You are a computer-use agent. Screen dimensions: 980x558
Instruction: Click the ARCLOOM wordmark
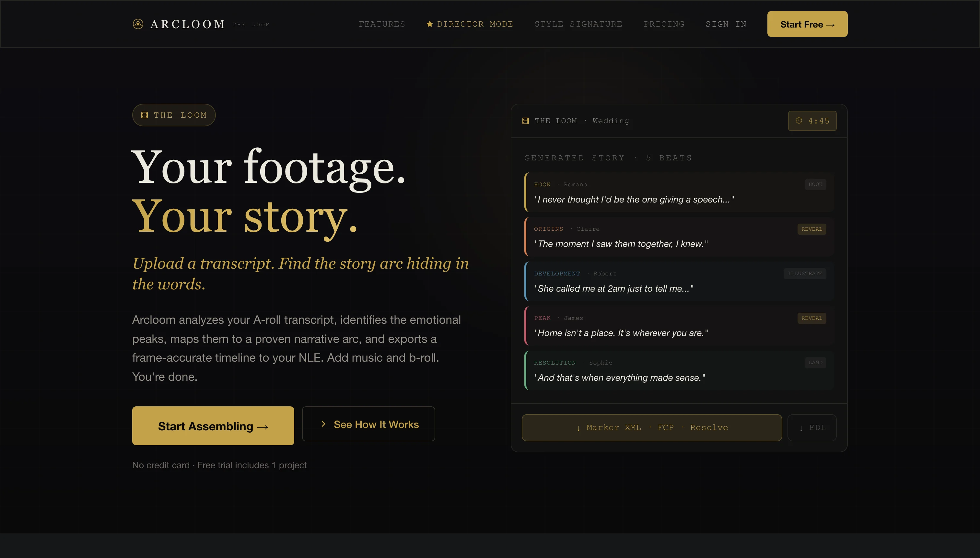[x=188, y=24]
